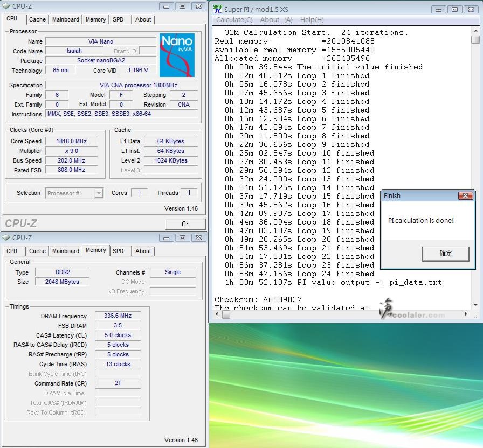Minimize the CPU-Z processor window
Viewport: 483px width, 448px height.
coord(167,6)
